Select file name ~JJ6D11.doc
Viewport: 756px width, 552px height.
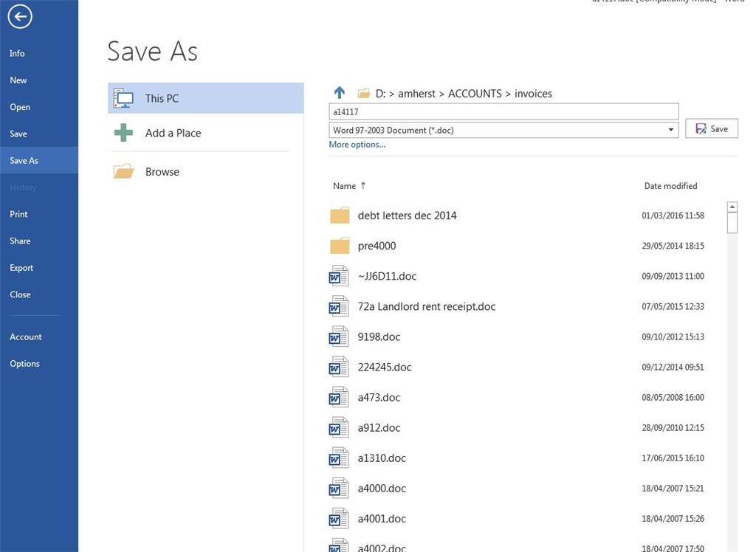(387, 276)
